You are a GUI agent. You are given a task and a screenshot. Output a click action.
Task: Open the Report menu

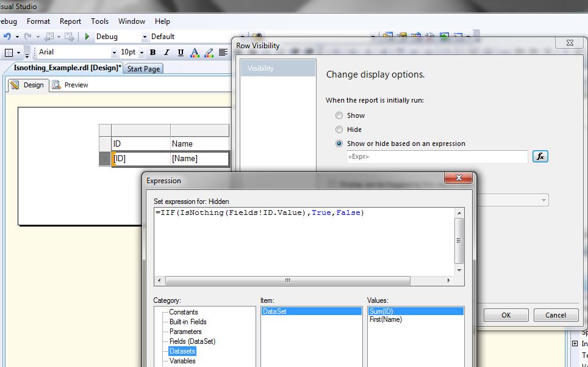coord(70,21)
